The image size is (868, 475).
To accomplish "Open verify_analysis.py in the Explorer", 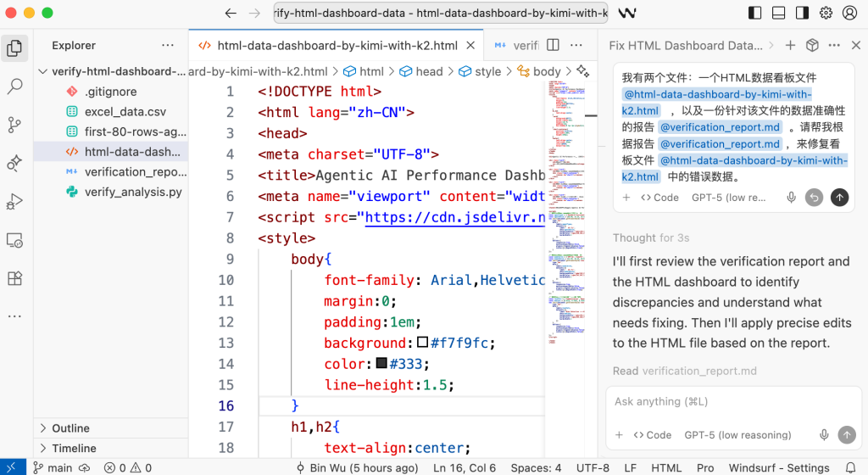I will [133, 192].
